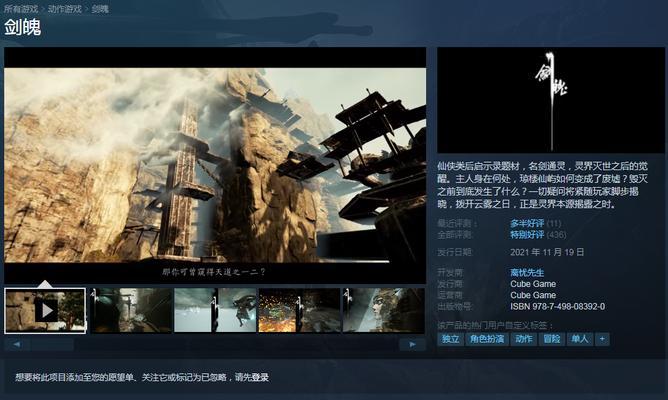Click the video subtitle 那你可曾窥得天道之一二
Screen dimensions: 668x400
click(x=214, y=272)
